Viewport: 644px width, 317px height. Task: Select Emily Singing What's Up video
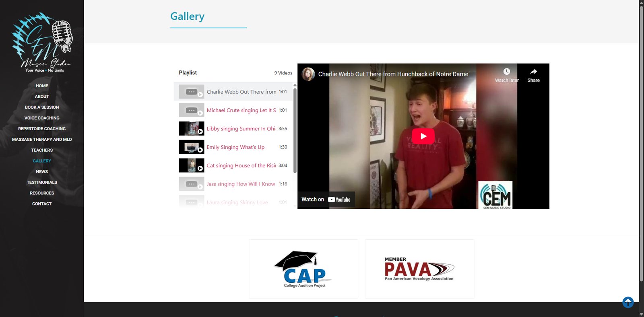pos(235,147)
